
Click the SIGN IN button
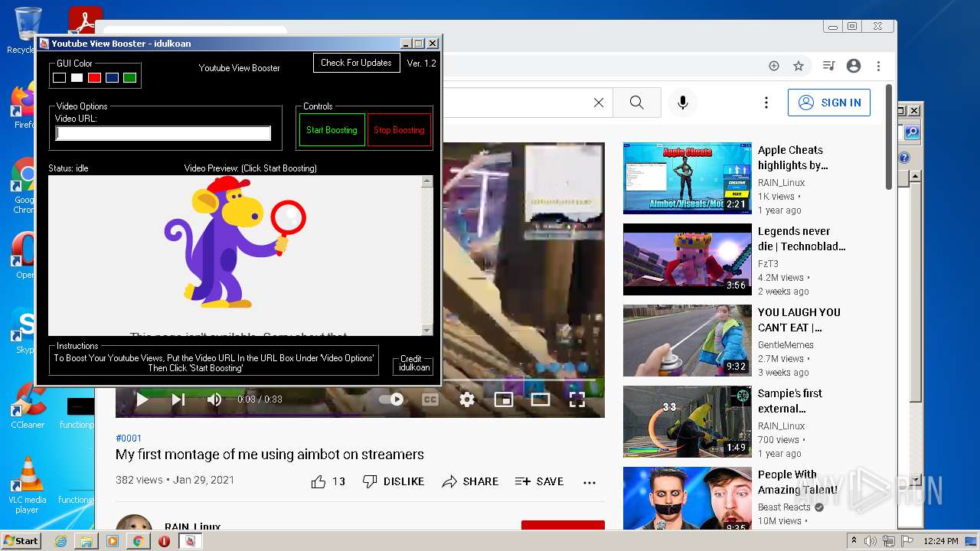(829, 103)
